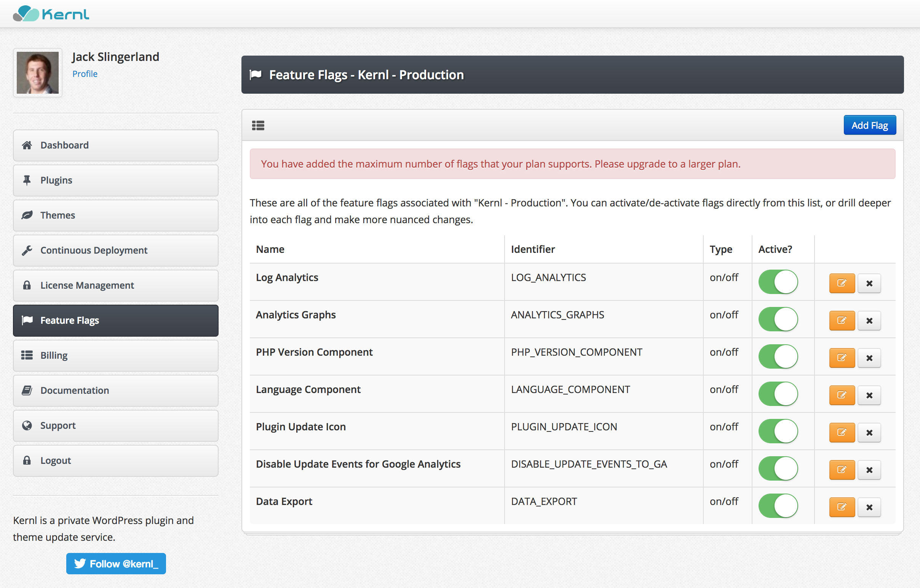Switch off the PHP Version Component toggle
Screen dimensions: 920x588
point(778,356)
